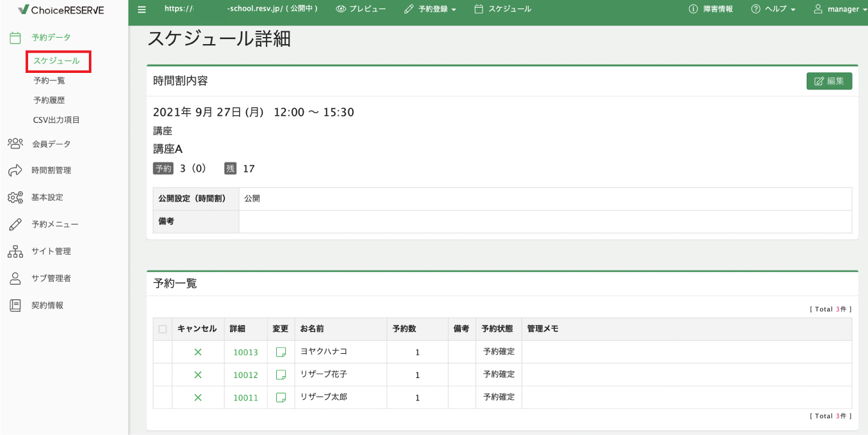Click the manager user icon
Image resolution: width=868 pixels, height=435 pixels.
point(818,10)
